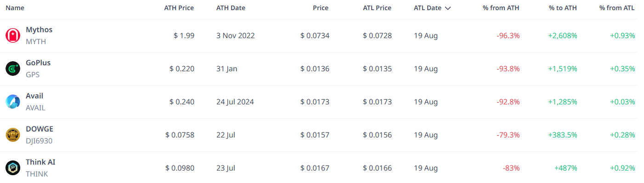Open the Think AI coin name link
This screenshot has height=183, width=644.
coord(40,162)
